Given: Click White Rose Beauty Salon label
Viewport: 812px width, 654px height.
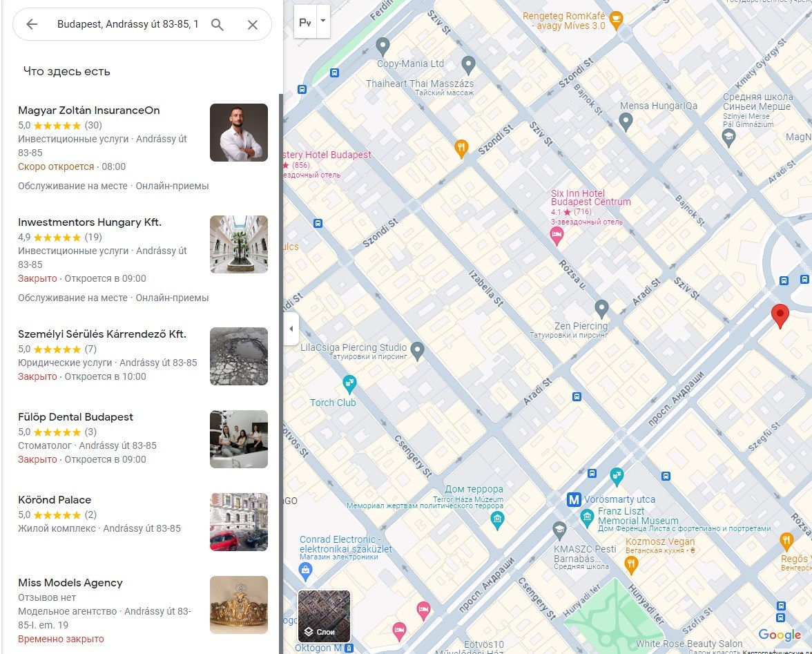Looking at the screenshot, I should click(x=689, y=644).
